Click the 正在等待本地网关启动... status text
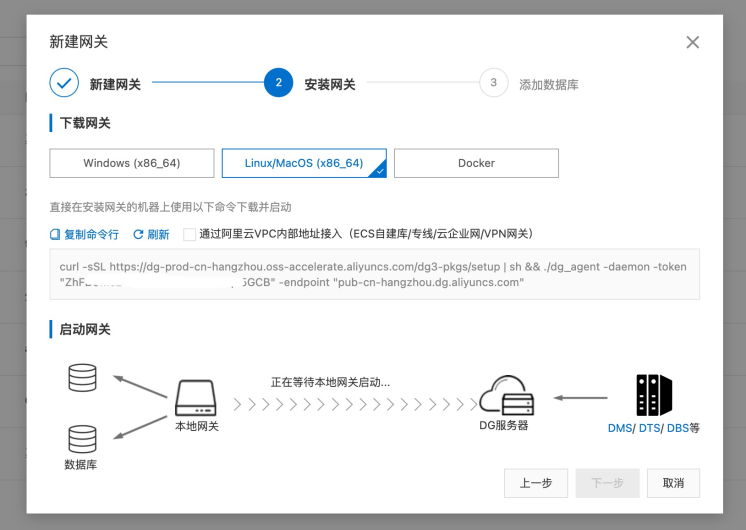 330,383
